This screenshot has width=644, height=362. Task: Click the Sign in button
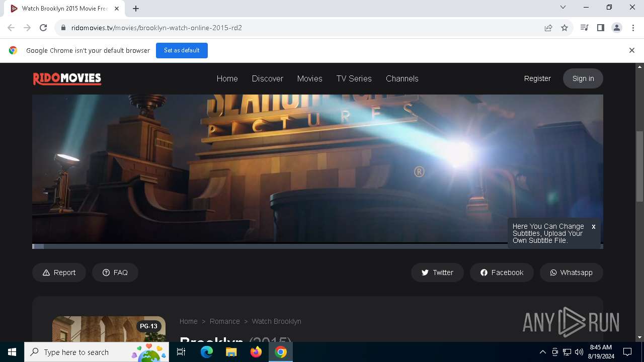(583, 78)
